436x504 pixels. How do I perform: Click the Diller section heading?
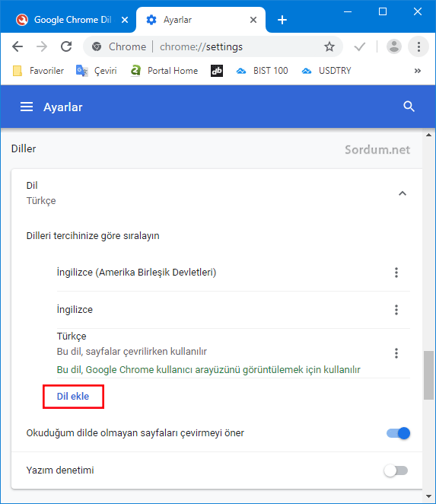24,148
